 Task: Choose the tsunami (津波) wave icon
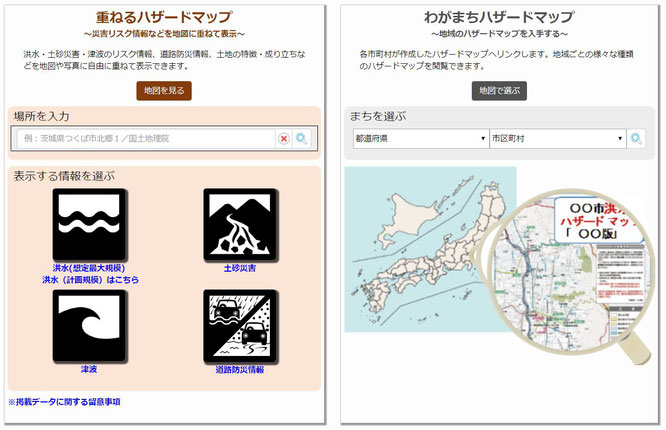[x=89, y=325]
